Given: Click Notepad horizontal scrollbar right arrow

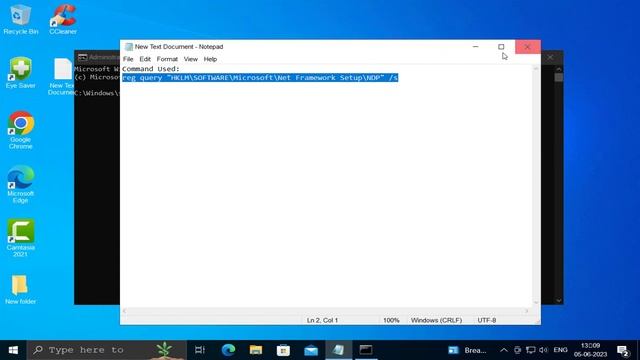Looking at the screenshot, I should [x=526, y=311].
